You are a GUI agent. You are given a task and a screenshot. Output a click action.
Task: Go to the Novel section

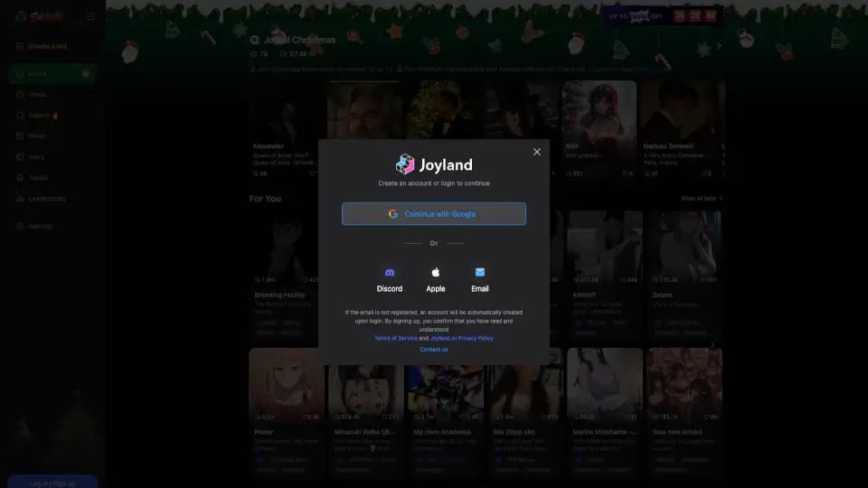(x=36, y=136)
